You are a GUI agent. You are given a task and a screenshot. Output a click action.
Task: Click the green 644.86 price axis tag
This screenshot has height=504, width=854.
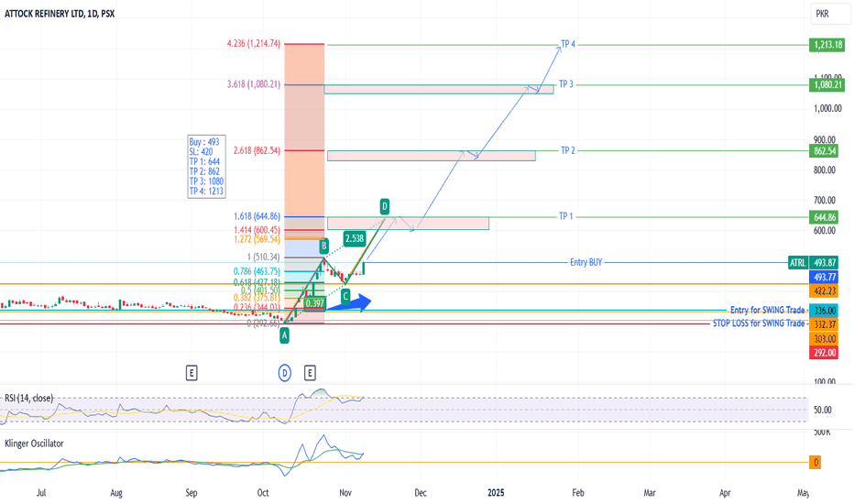(824, 217)
